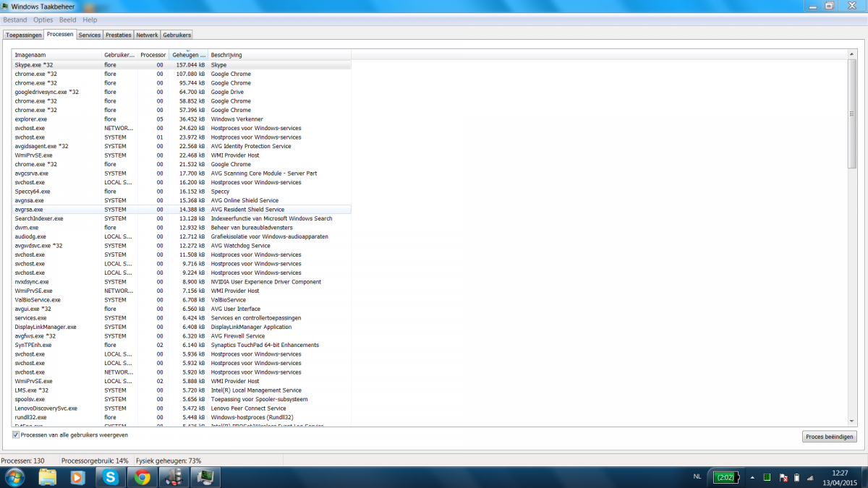Click the Proces beëindigen button
The height and width of the screenshot is (488, 868).
click(x=830, y=437)
